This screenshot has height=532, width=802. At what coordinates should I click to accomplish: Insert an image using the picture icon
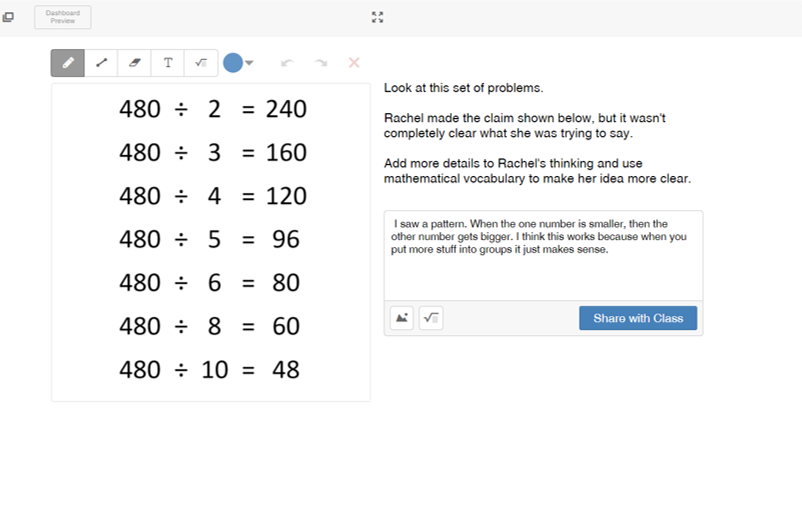tap(402, 318)
